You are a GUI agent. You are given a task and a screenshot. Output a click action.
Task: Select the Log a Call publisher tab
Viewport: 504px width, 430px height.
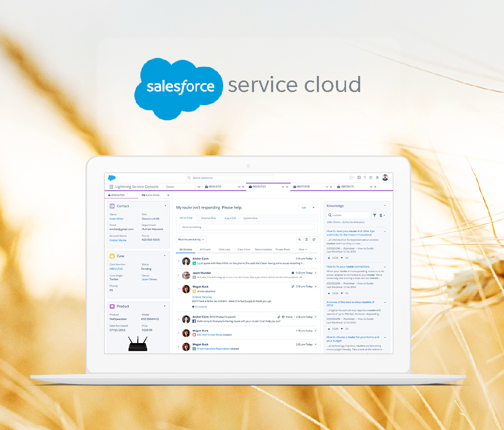click(230, 218)
